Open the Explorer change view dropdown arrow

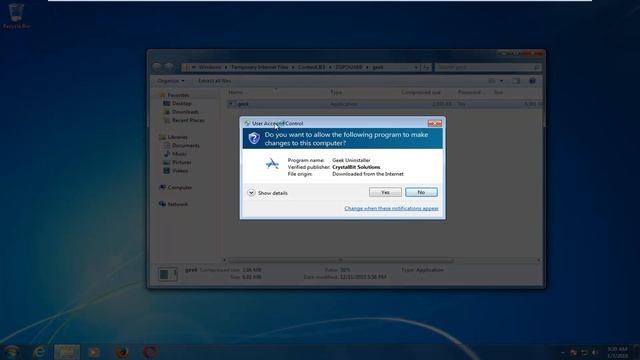coord(502,81)
